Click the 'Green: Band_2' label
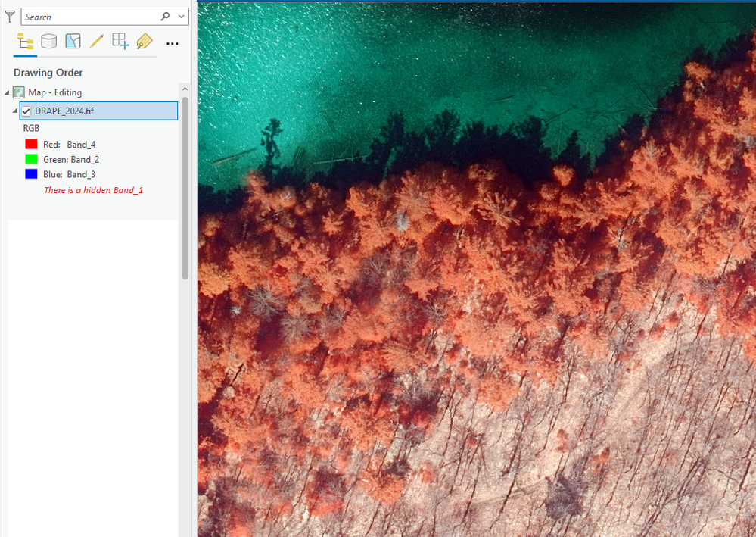This screenshot has height=537, width=756. (71, 159)
